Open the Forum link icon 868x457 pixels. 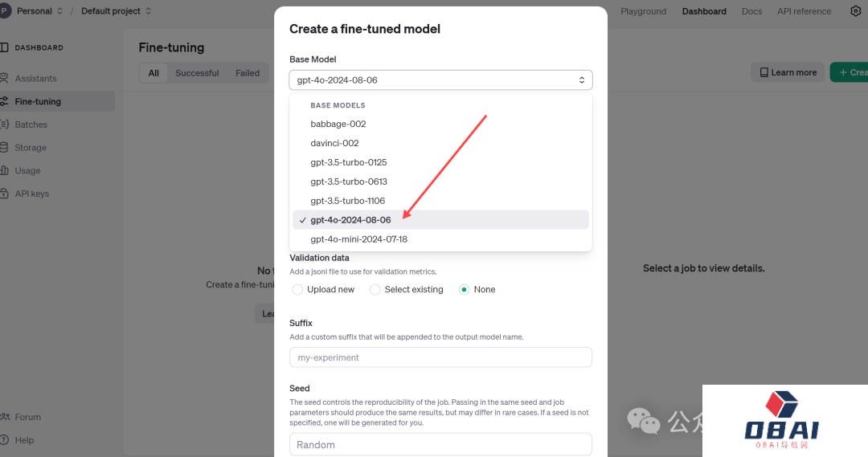5,417
